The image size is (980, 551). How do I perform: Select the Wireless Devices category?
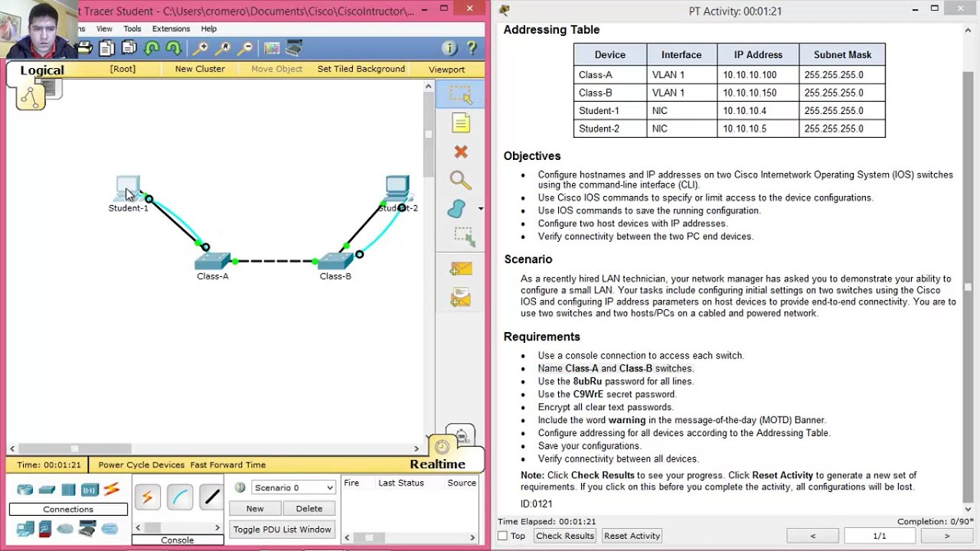pyautogui.click(x=90, y=490)
